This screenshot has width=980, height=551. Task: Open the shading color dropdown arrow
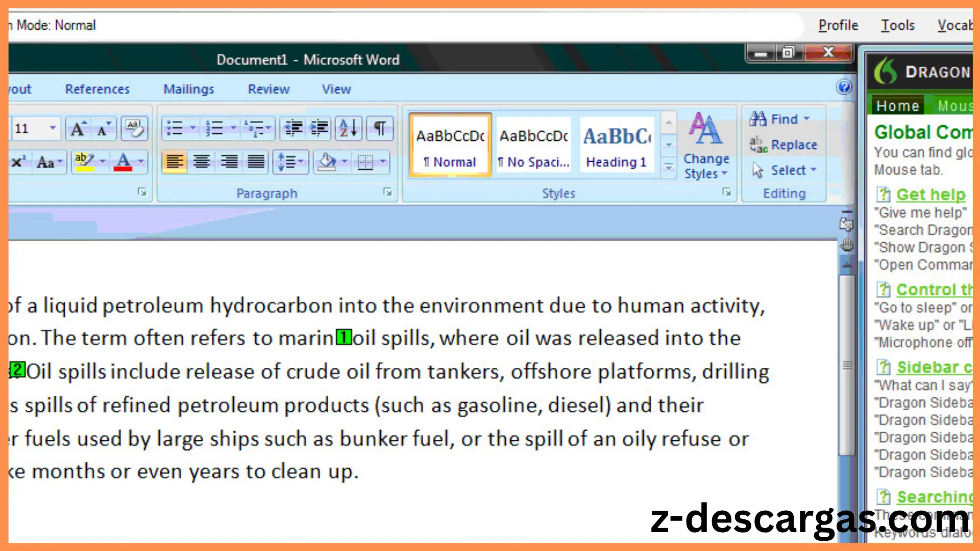pos(345,162)
